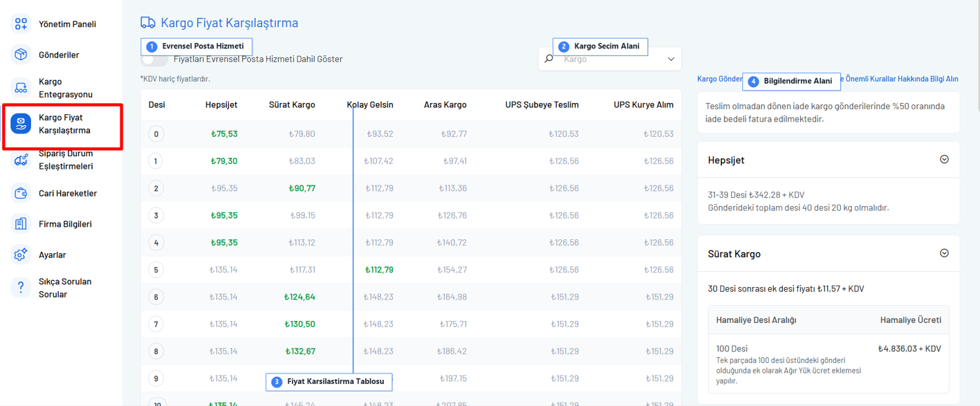Image resolution: width=980 pixels, height=406 pixels.
Task: Open Gönderiler via its box icon
Action: tap(21, 55)
